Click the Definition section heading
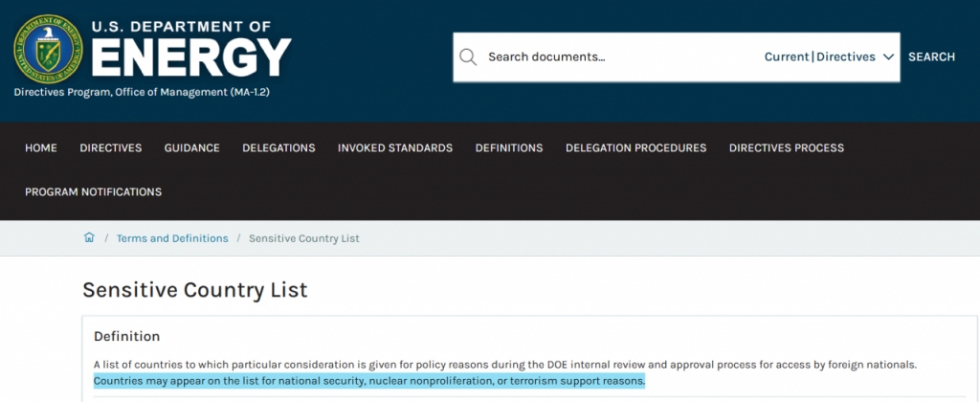Image resolution: width=980 pixels, height=402 pixels. [127, 336]
